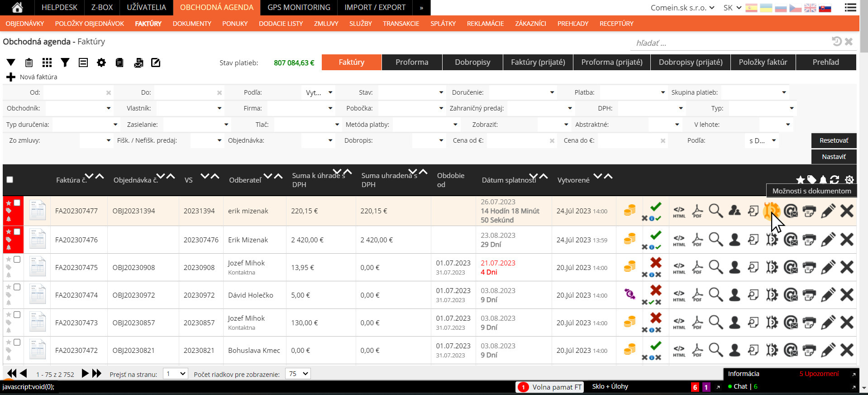Open the Platba filter dropdown
Image resolution: width=868 pixels, height=395 pixels.
click(634, 92)
